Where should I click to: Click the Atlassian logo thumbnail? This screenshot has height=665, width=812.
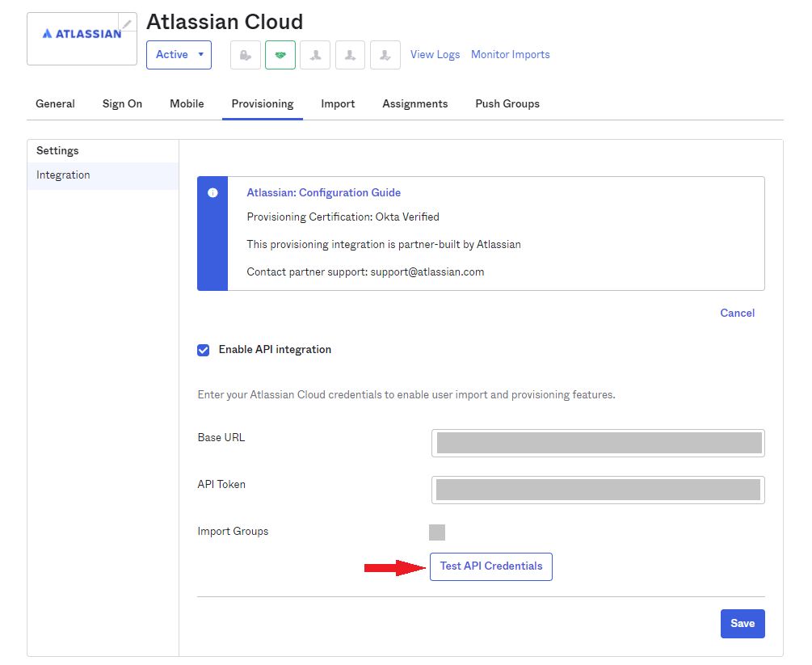[x=82, y=39]
